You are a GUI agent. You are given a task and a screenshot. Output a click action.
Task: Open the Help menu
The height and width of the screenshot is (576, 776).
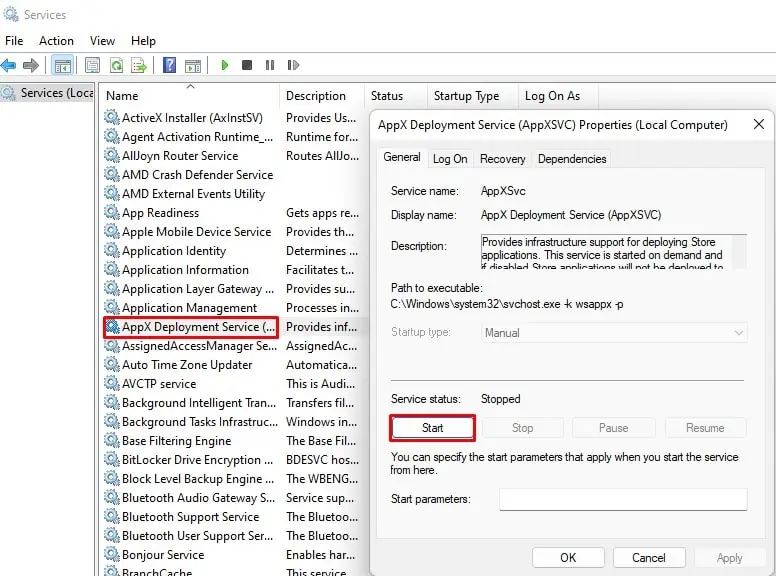[144, 41]
